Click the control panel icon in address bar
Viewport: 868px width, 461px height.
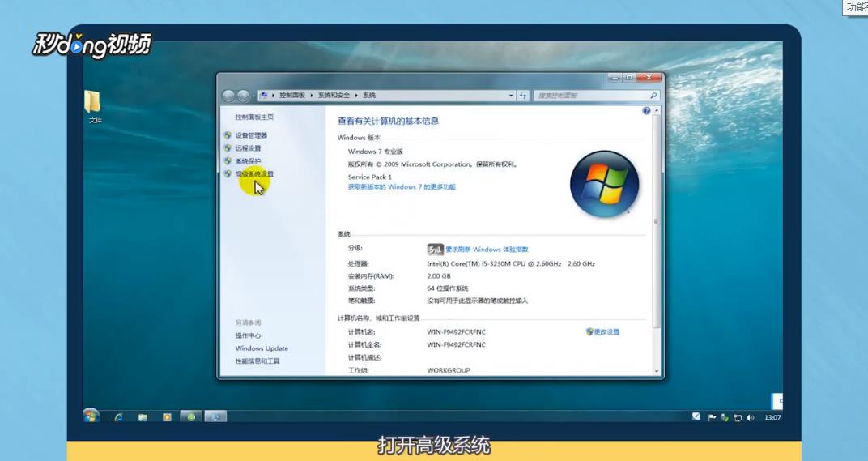(x=264, y=96)
